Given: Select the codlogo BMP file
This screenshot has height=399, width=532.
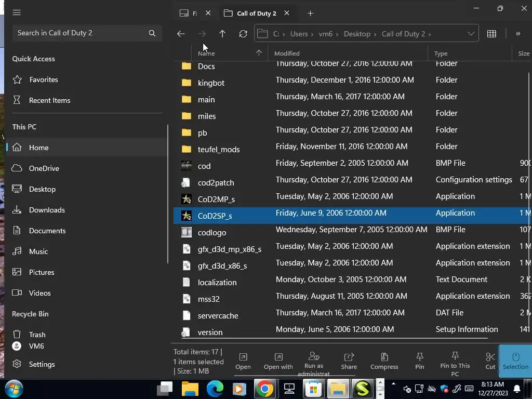Looking at the screenshot, I should [353, 232].
